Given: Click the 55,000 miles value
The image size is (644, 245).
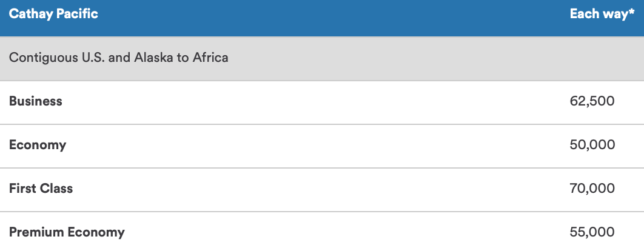Looking at the screenshot, I should pos(592,232).
